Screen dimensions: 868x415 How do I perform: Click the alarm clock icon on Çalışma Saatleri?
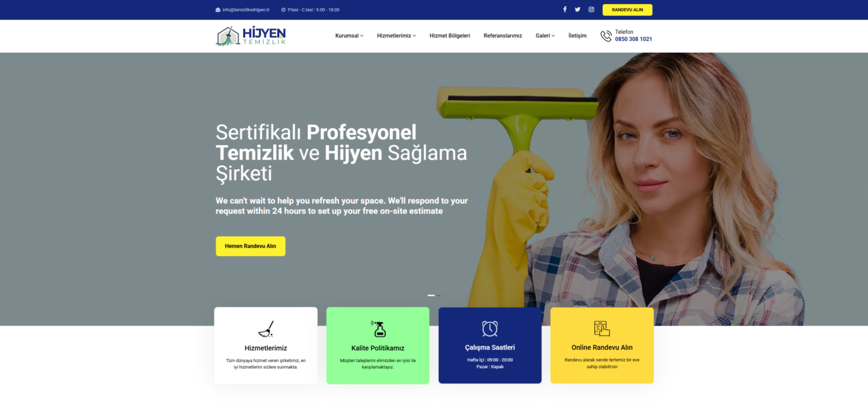490,329
